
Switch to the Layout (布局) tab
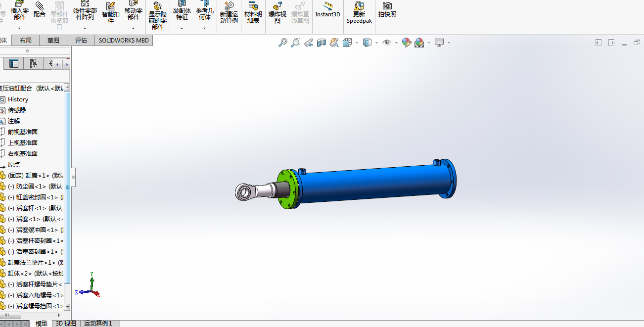click(25, 41)
